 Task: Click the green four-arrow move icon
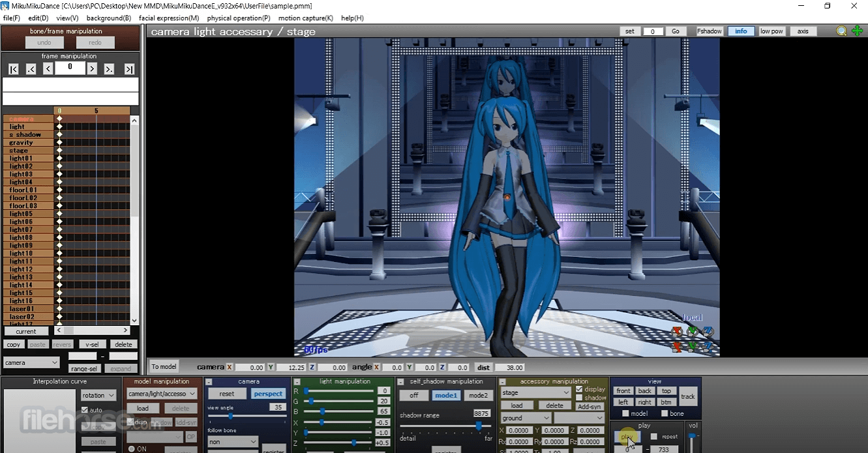pyautogui.click(x=857, y=31)
